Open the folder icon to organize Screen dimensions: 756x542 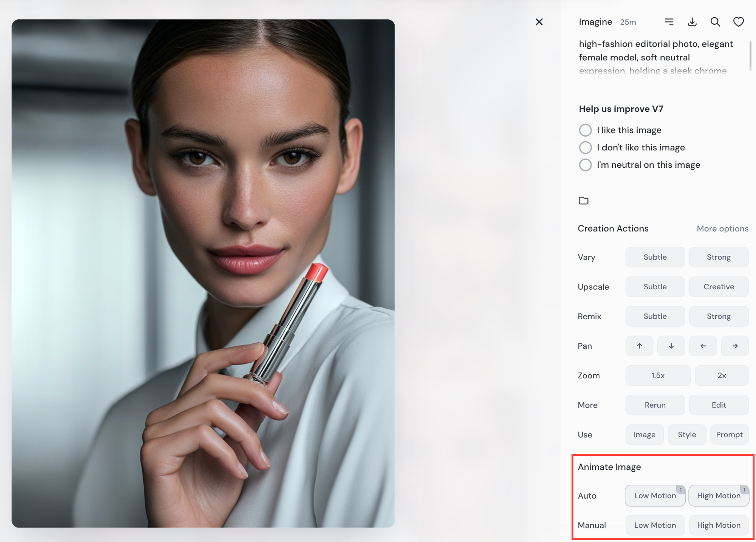[584, 201]
